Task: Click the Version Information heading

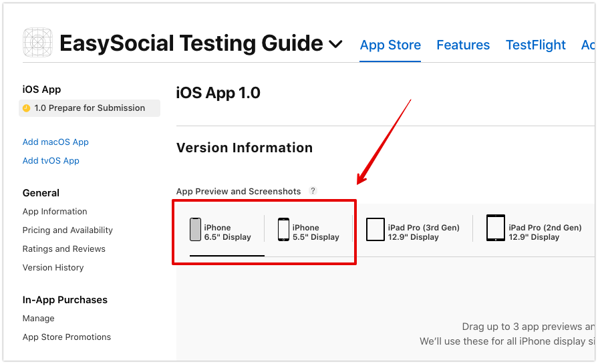Action: [x=245, y=148]
